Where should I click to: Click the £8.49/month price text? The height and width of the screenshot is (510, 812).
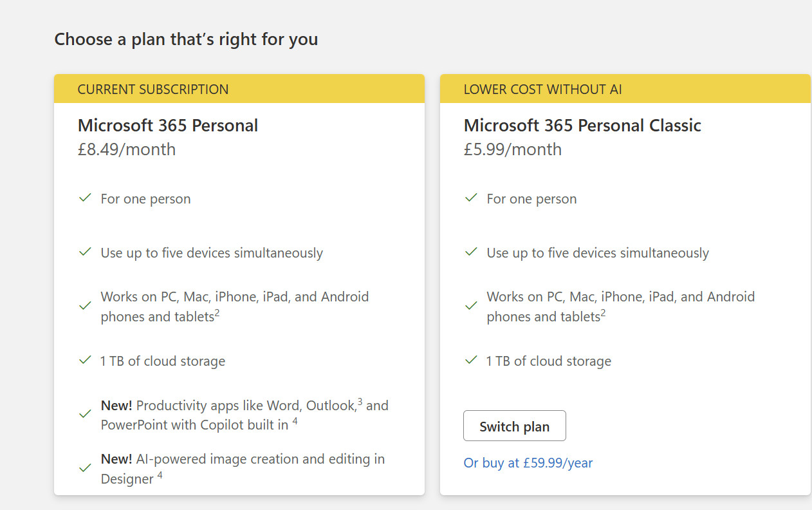[127, 149]
